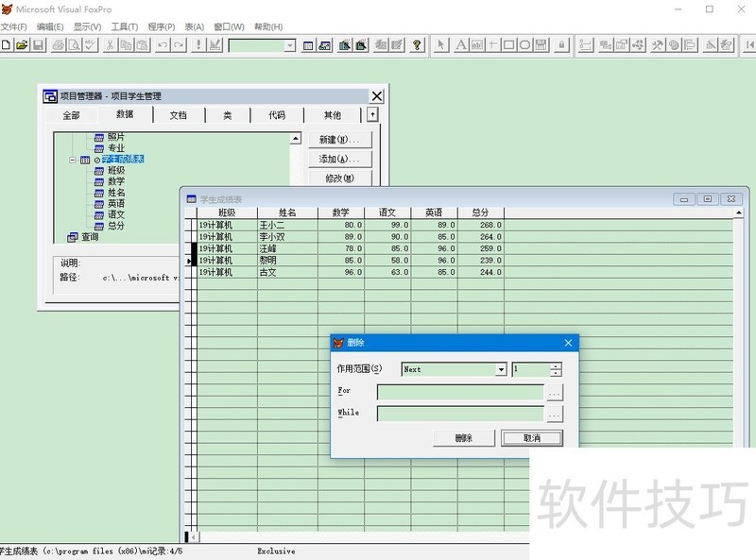Click the Paste clipboard icon
Image resolution: width=756 pixels, height=560 pixels.
tap(143, 45)
